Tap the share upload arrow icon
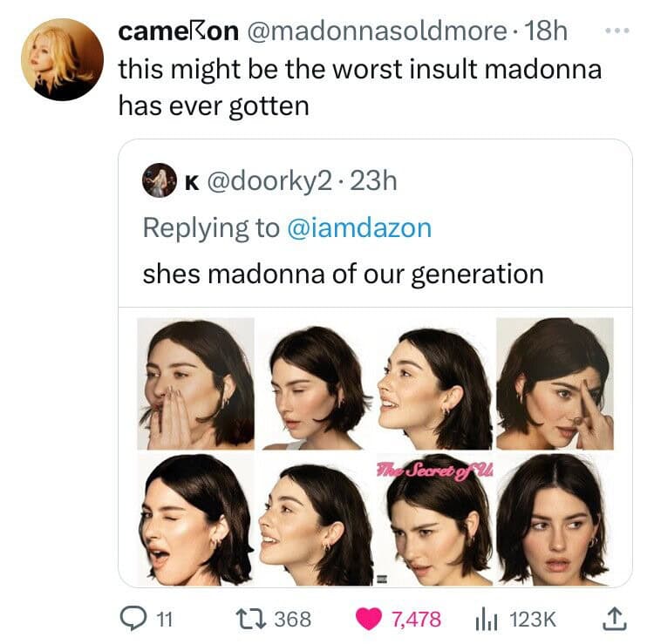This screenshot has width=654, height=644. click(613, 619)
